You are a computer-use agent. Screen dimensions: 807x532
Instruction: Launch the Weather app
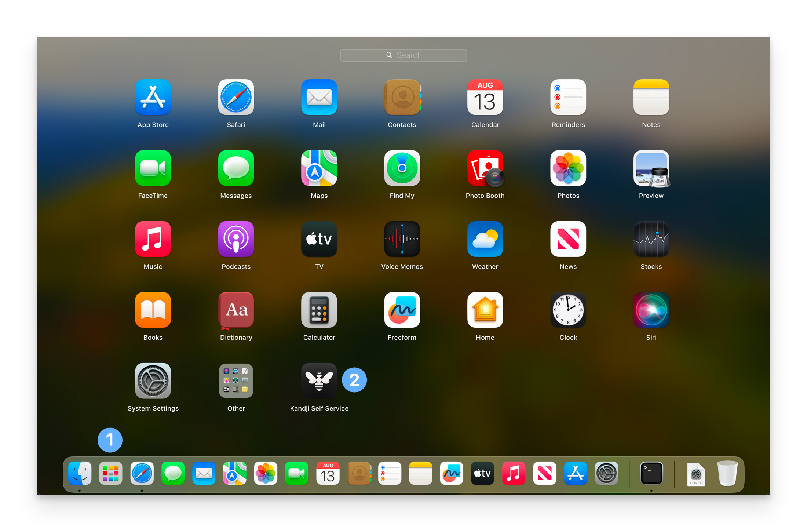point(485,239)
